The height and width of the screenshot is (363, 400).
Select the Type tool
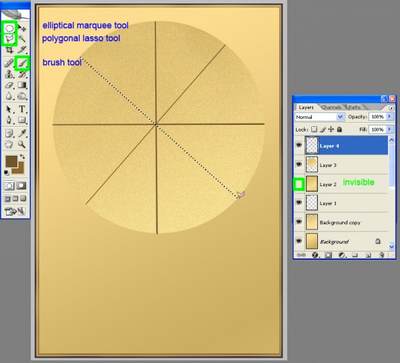point(22,109)
